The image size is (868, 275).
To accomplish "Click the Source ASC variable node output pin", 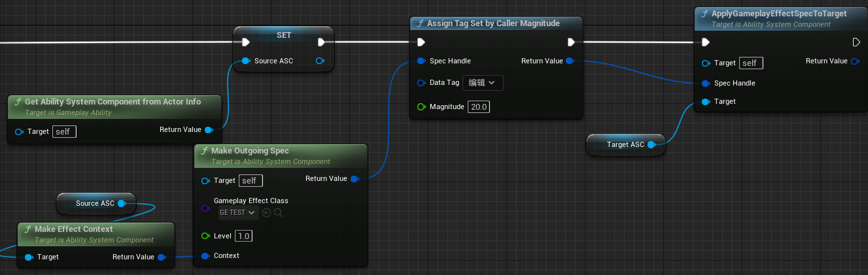I will [122, 203].
